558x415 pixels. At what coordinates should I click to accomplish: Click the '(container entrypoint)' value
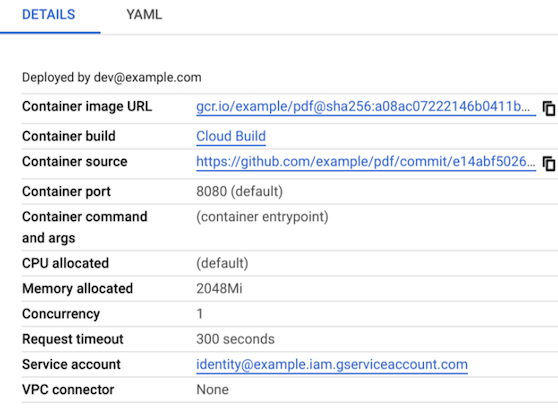coord(262,217)
